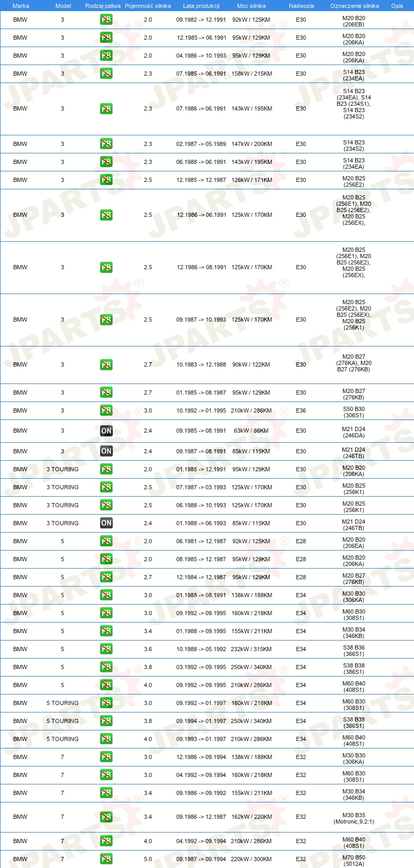Select the date range 12.1985 -> 12.1987
The image size is (414, 868).
tap(201, 180)
